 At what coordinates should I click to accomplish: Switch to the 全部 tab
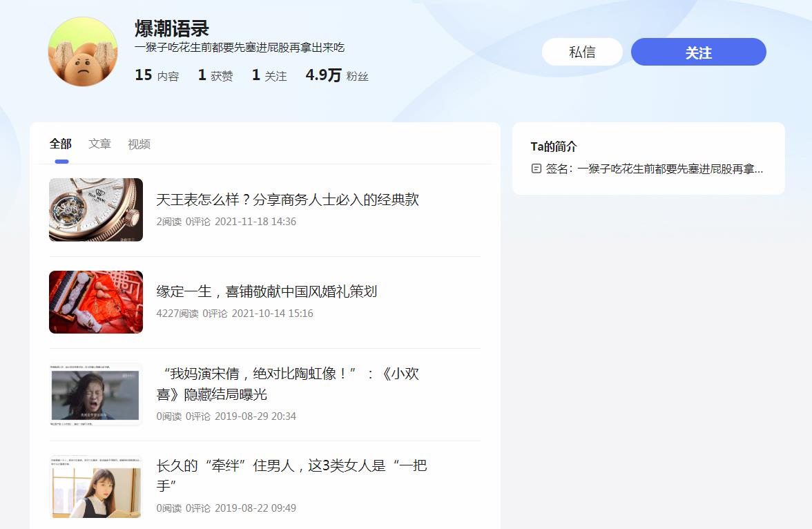(61, 144)
